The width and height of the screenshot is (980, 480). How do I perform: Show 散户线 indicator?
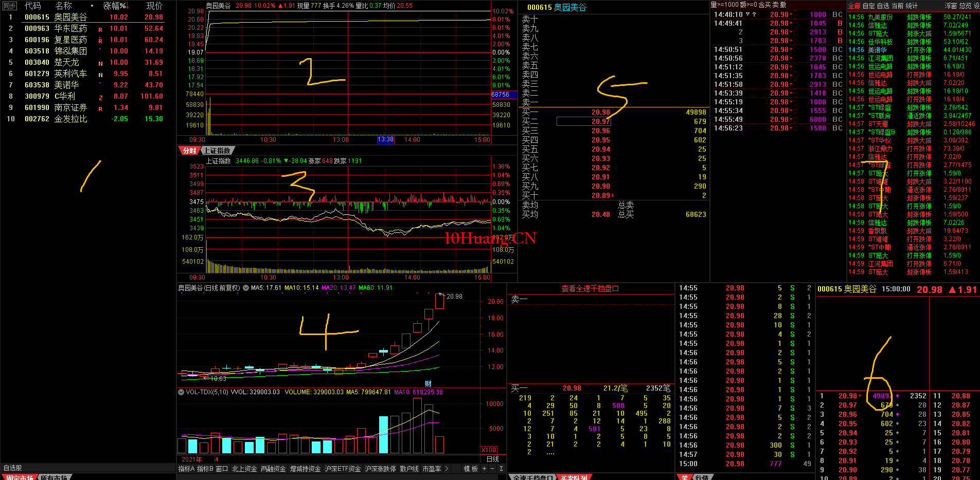(409, 469)
